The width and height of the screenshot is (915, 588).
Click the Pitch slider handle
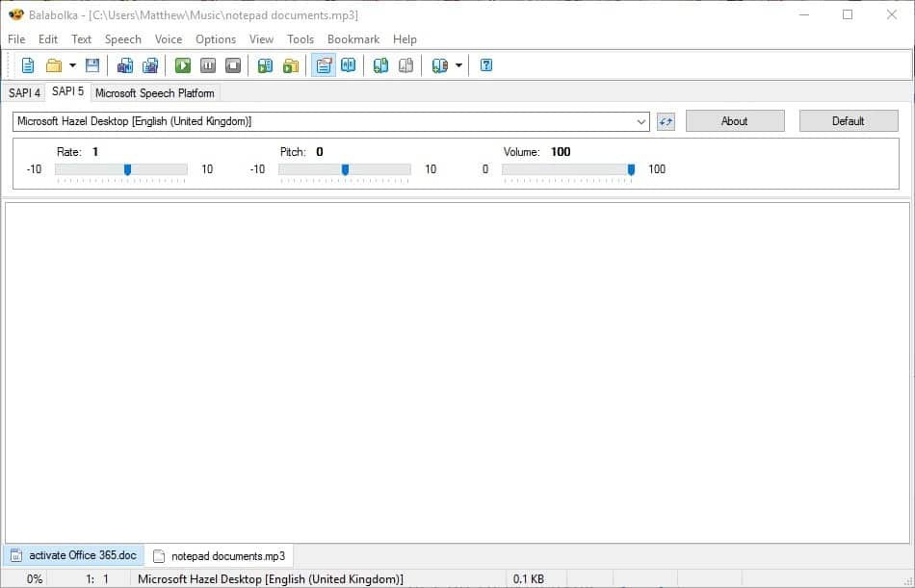345,169
